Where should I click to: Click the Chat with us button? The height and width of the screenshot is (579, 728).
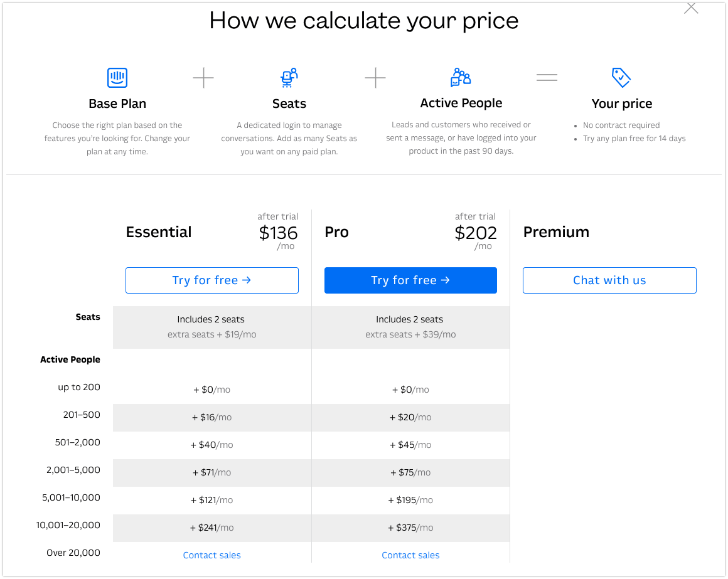609,280
